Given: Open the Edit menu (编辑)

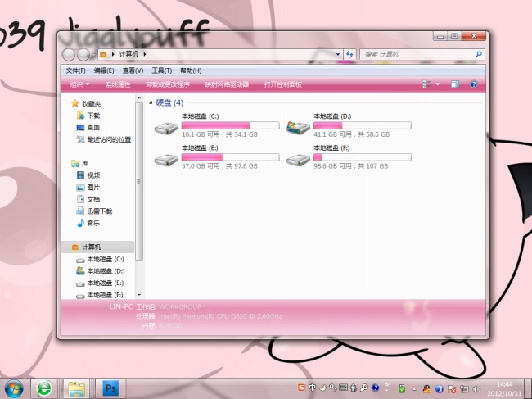Looking at the screenshot, I should [104, 70].
